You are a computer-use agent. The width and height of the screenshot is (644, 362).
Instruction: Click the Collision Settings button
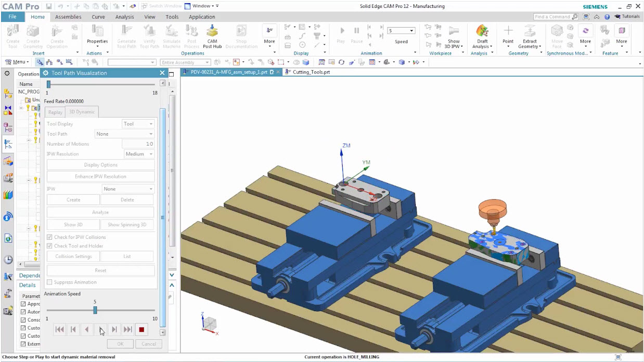[73, 256]
